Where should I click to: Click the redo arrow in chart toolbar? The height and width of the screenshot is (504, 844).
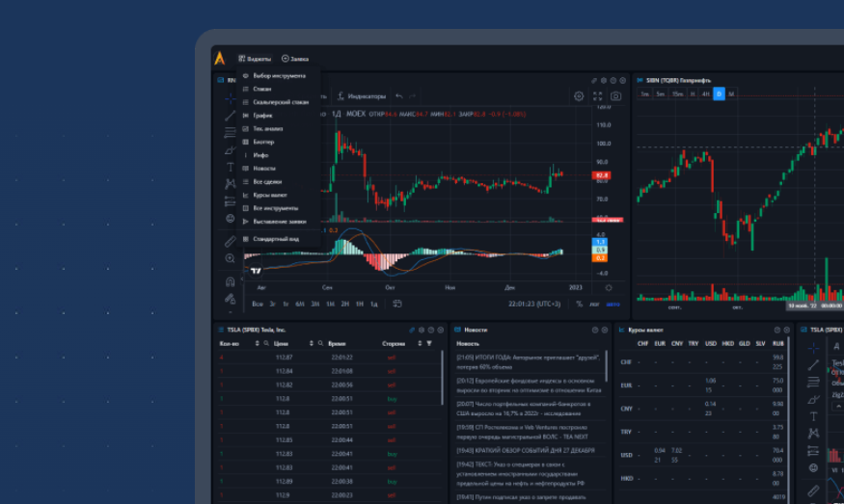click(x=412, y=96)
